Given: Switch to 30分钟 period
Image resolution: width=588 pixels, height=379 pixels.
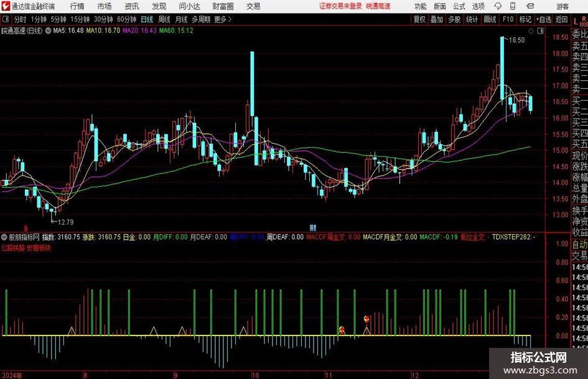Looking at the screenshot, I should [103, 19].
